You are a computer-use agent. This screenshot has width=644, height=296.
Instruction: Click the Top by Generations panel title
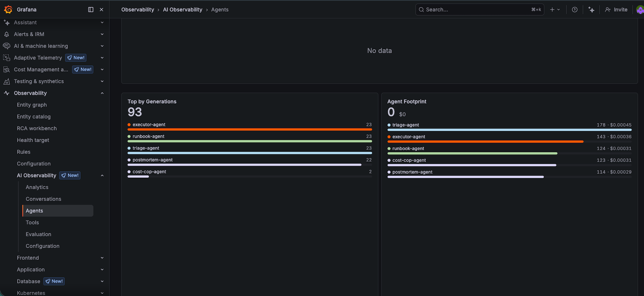pos(152,101)
